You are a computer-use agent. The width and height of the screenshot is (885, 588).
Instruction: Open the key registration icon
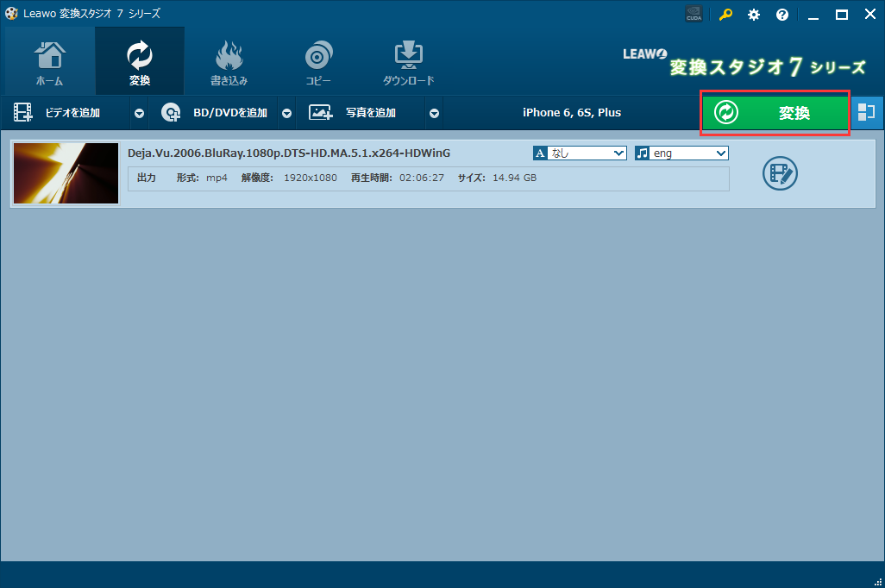tap(725, 14)
